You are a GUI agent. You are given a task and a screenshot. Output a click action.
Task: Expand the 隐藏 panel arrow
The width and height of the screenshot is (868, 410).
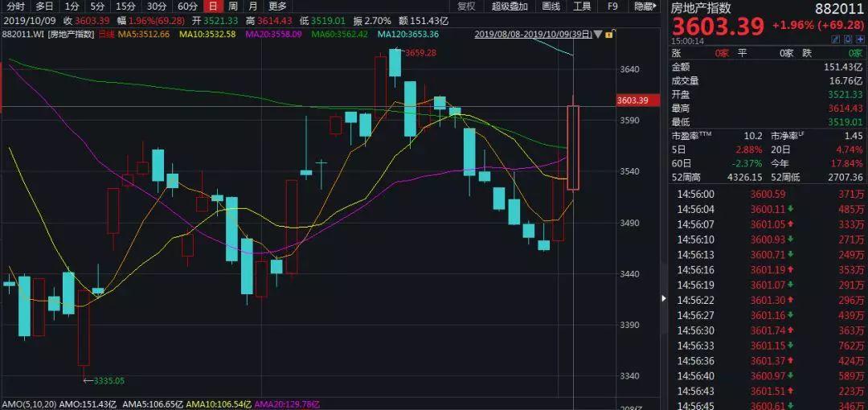[656, 6]
